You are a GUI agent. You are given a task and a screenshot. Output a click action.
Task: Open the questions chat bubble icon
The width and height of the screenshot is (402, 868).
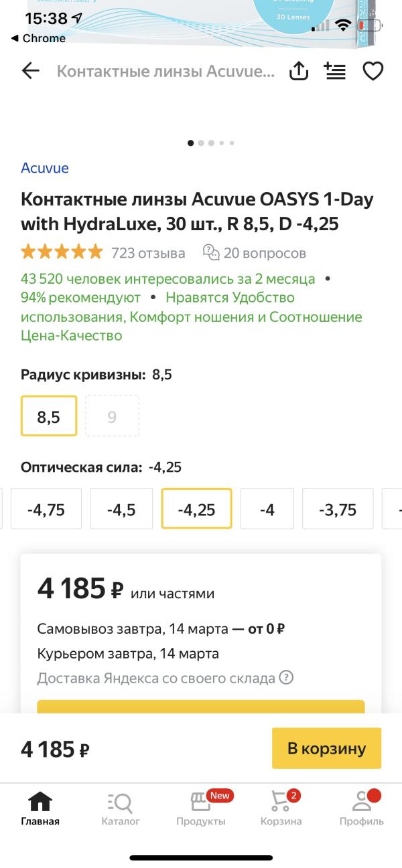pyautogui.click(x=211, y=252)
